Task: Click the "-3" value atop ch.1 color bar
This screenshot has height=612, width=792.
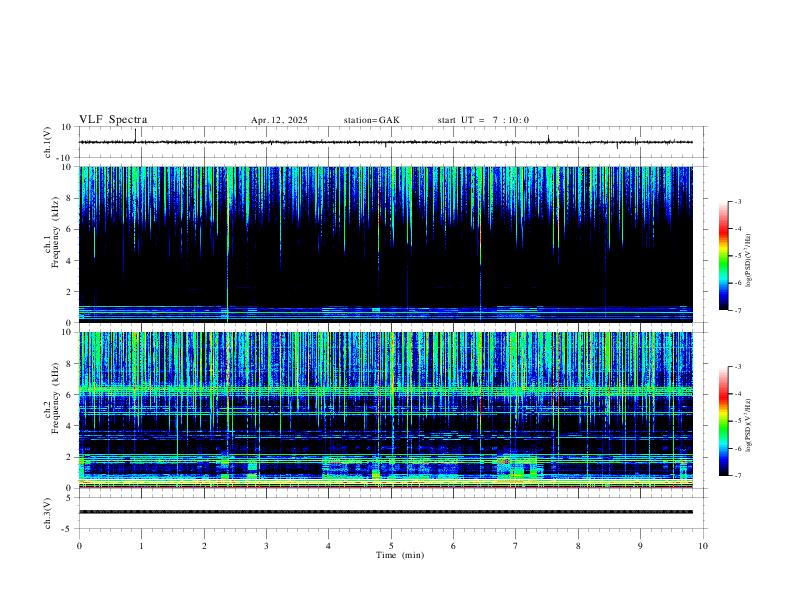Action: [x=737, y=201]
